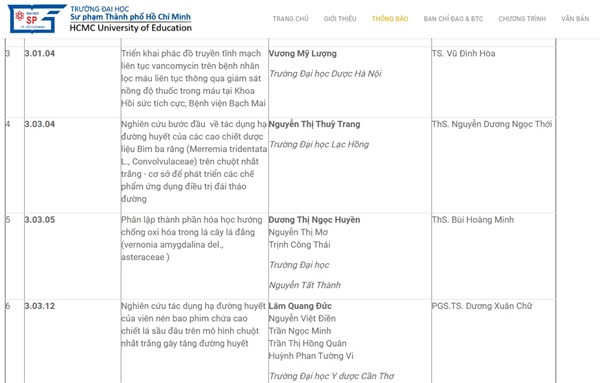The height and width of the screenshot is (383, 600).
Task: Open the TRANG CHỦ menu item
Action: (290, 19)
